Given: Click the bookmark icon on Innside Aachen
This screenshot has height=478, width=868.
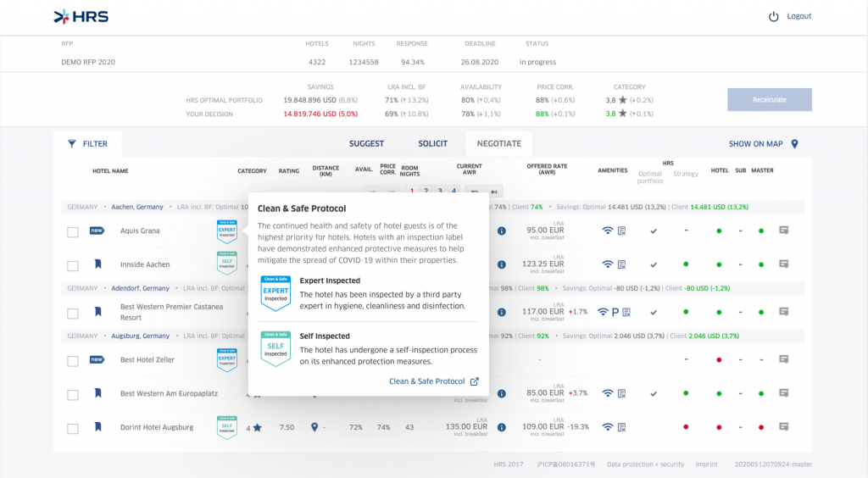Looking at the screenshot, I should click(98, 264).
